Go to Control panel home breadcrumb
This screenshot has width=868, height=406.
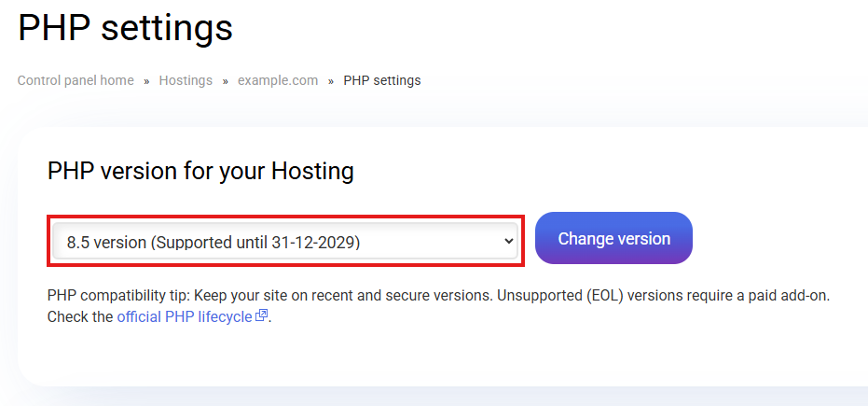point(76,80)
